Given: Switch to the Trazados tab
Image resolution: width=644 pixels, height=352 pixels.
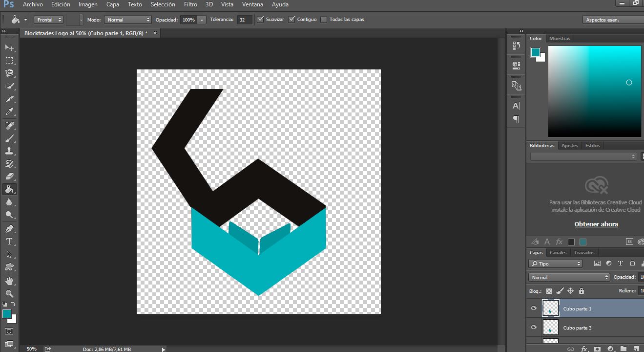Looking at the screenshot, I should pyautogui.click(x=584, y=253).
